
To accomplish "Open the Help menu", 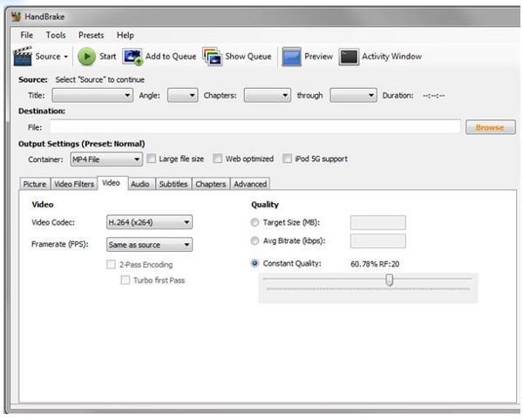I will 126,35.
